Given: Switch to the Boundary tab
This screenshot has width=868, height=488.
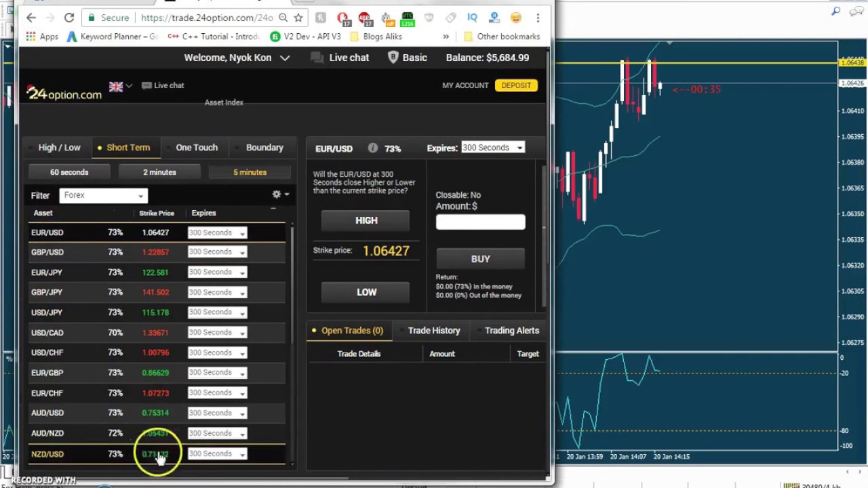Looking at the screenshot, I should pos(264,148).
